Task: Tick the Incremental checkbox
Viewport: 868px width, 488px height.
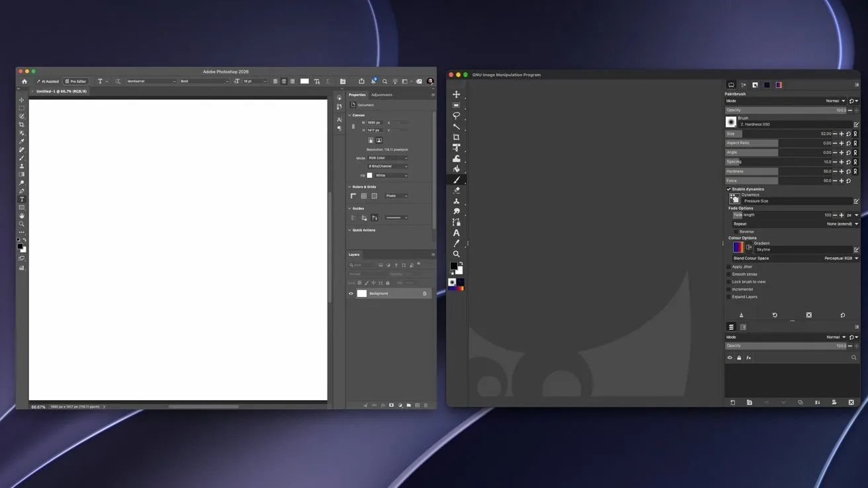Action: (x=729, y=289)
